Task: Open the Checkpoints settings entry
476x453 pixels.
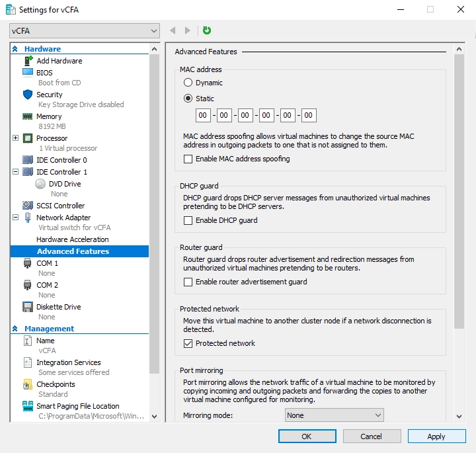Action: [56, 384]
